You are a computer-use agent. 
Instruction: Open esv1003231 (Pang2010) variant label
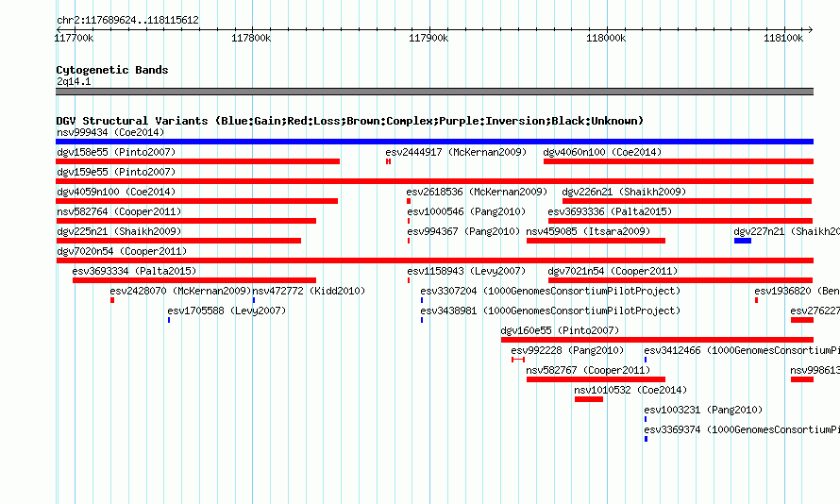coord(703,410)
